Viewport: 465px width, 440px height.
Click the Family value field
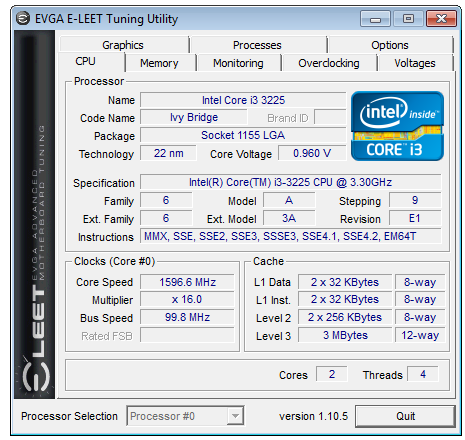tap(166, 200)
